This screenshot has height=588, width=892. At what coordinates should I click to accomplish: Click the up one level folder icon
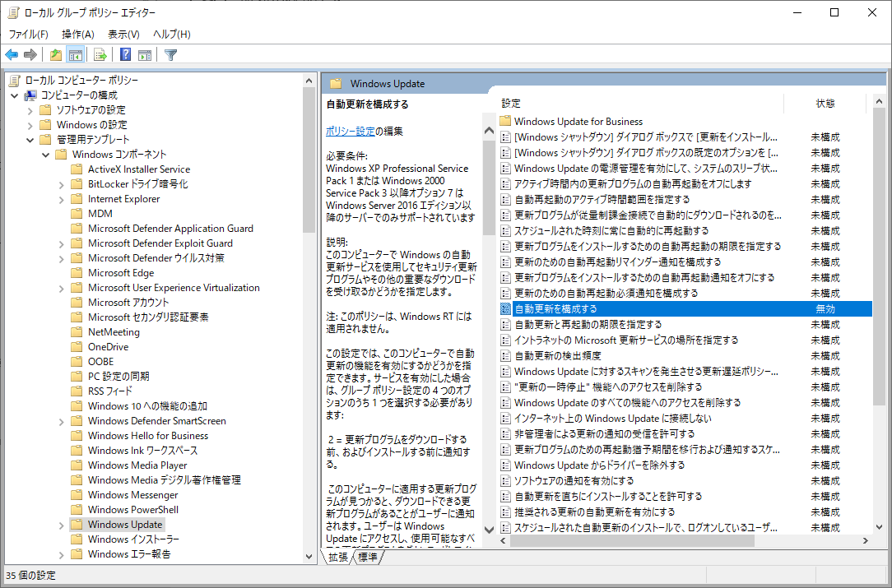coord(56,54)
